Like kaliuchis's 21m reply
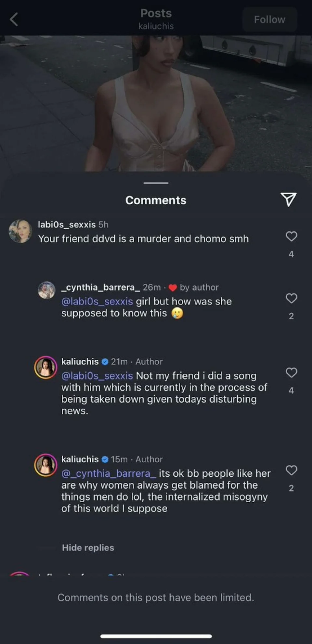The width and height of the screenshot is (312, 644). [x=291, y=372]
